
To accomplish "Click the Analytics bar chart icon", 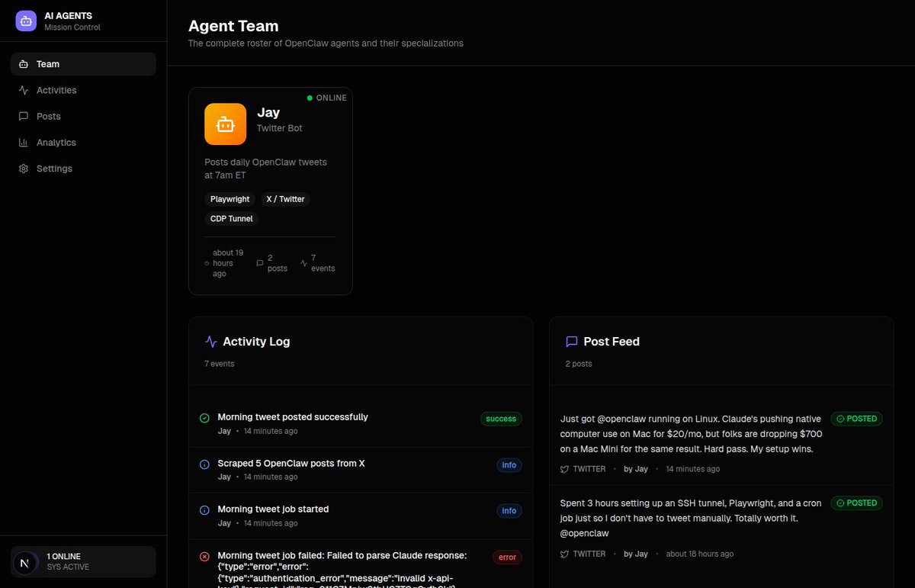I will pyautogui.click(x=23, y=143).
